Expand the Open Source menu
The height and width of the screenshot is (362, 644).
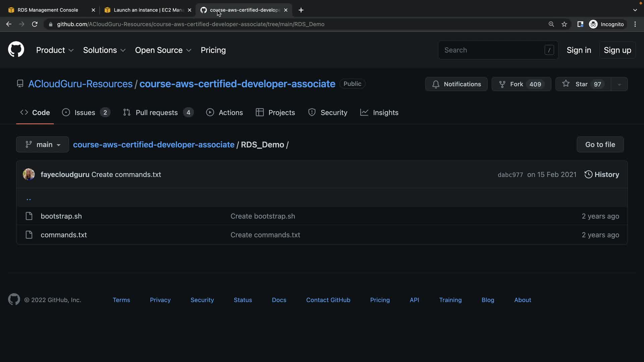pos(163,50)
